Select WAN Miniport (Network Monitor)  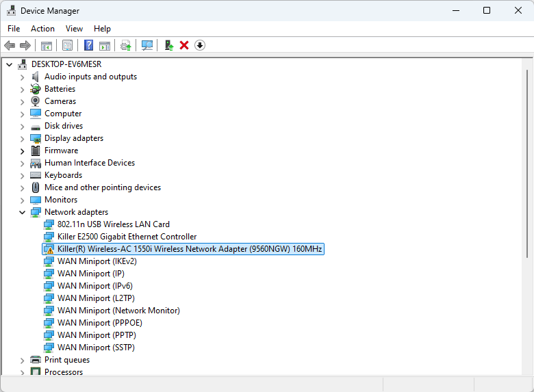coord(118,311)
